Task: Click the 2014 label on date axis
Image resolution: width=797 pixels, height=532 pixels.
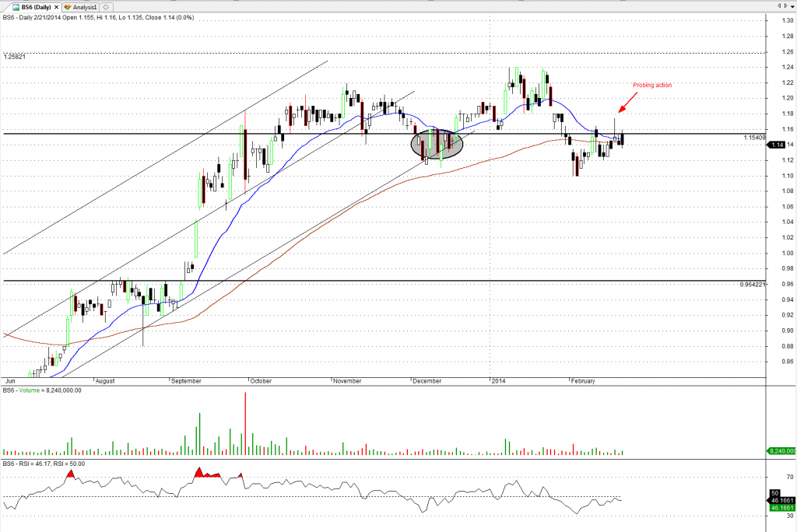Action: [498, 381]
